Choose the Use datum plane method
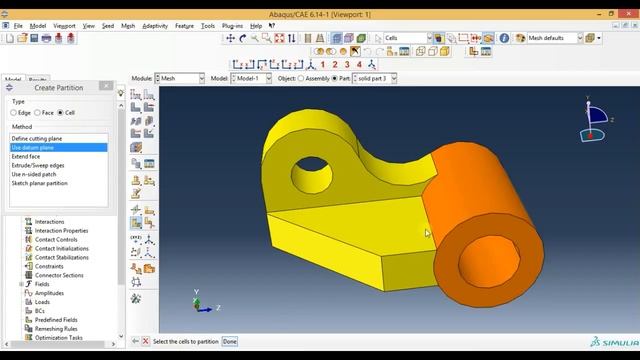 [59, 147]
